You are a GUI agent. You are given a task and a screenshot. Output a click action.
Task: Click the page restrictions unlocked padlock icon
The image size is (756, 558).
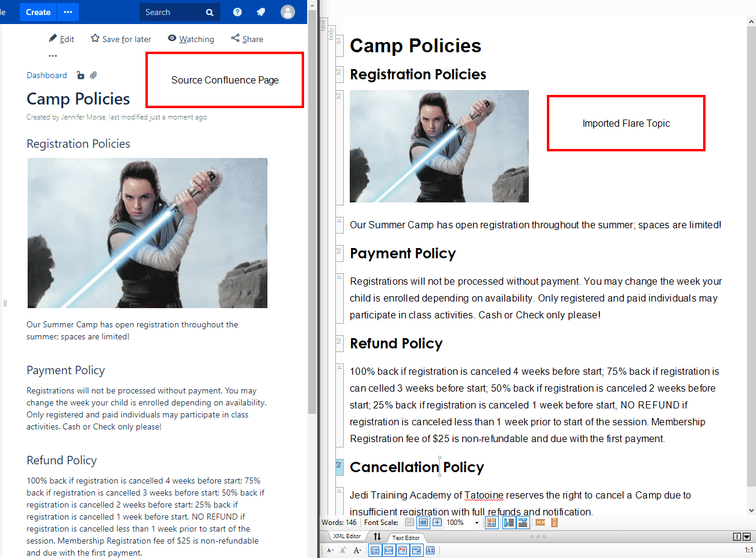click(81, 75)
